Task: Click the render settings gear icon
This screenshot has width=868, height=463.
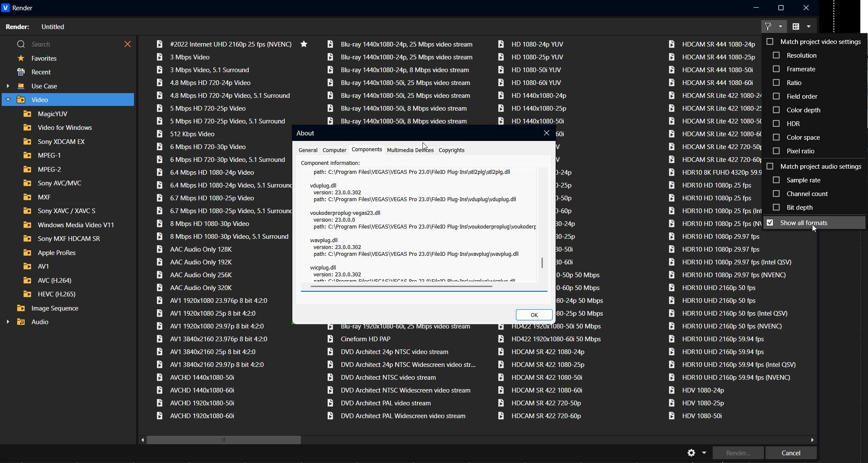Action: coord(691,453)
